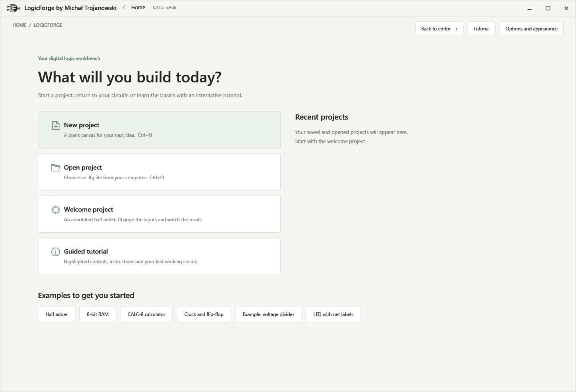Screen dimensions: 576x392
Task: Load the 8-bit RAM example
Action: pos(98,314)
